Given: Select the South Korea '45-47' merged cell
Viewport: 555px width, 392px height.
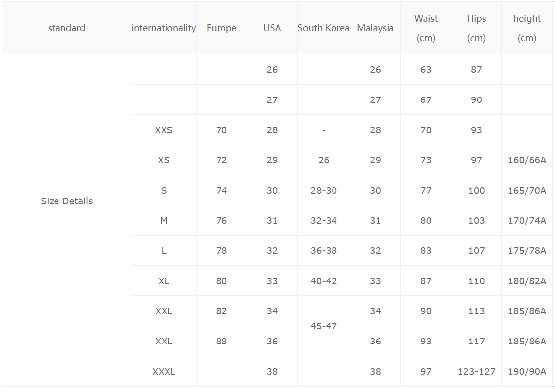Looking at the screenshot, I should pos(324,326).
